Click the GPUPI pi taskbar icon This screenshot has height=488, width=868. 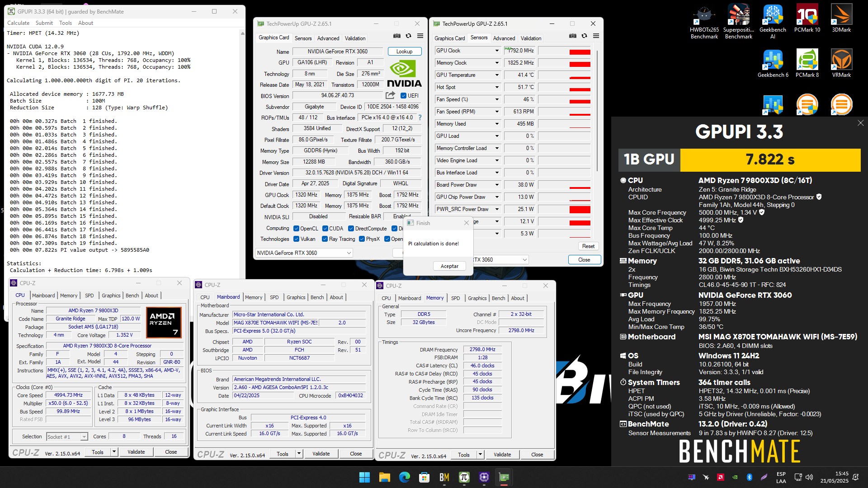coord(464,477)
